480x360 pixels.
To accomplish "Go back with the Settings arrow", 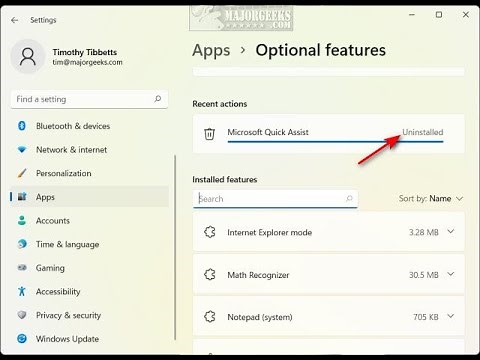I will tap(14, 20).
